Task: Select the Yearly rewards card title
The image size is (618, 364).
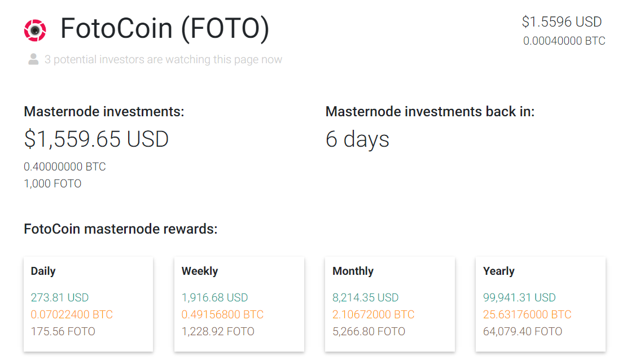Action: click(x=498, y=271)
